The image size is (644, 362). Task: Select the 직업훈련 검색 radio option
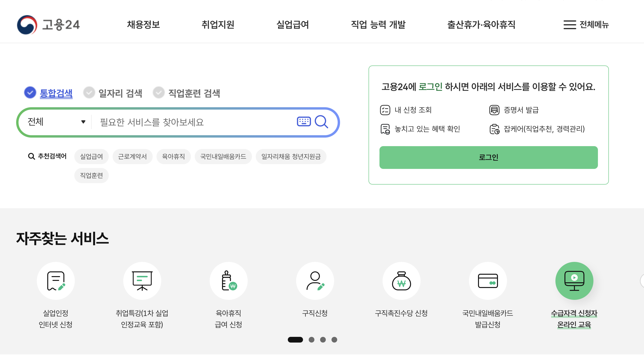point(158,93)
